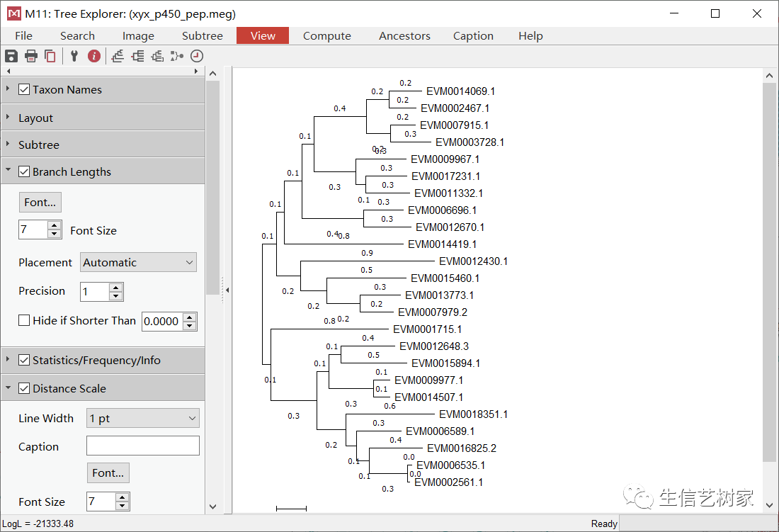The width and height of the screenshot is (779, 532).
Task: Click the Print tree icon
Action: pos(30,56)
